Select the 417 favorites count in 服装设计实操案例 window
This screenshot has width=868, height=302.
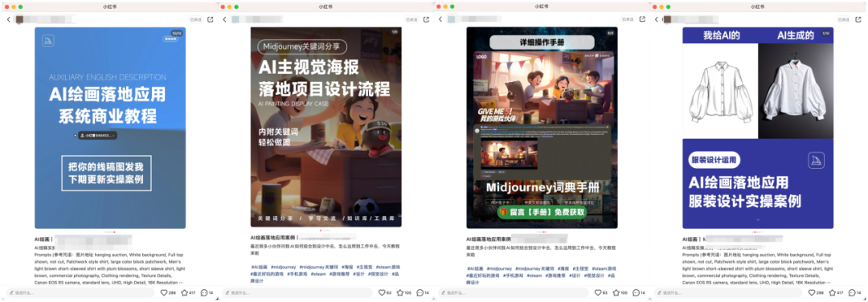(841, 292)
